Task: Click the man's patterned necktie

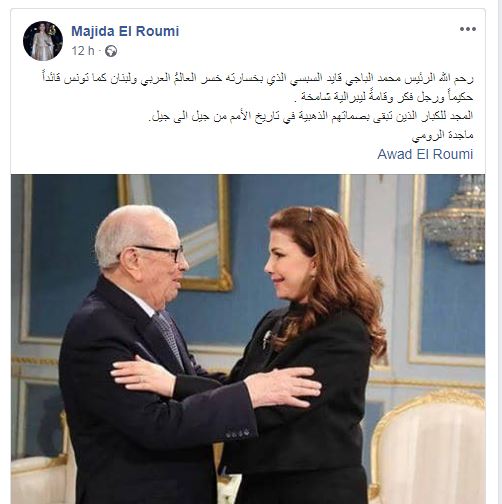Action: (168, 337)
